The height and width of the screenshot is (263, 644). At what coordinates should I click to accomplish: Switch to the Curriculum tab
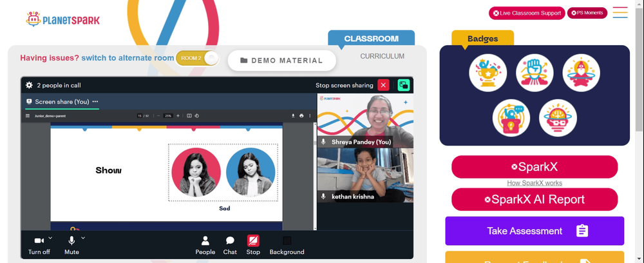click(383, 56)
